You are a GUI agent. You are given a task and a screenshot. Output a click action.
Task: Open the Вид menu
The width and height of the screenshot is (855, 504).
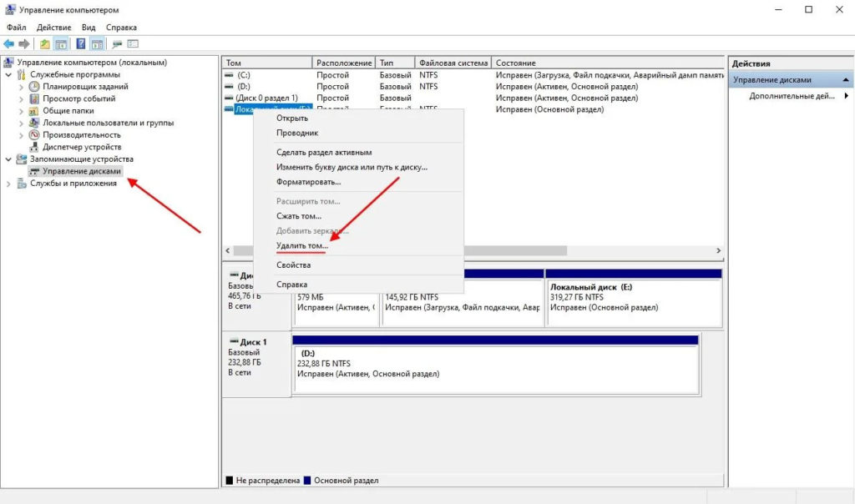click(89, 28)
